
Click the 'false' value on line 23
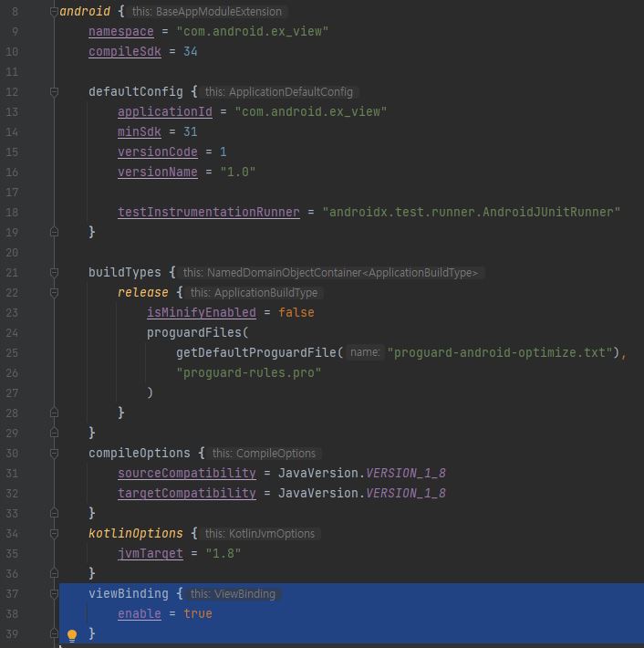[296, 312]
